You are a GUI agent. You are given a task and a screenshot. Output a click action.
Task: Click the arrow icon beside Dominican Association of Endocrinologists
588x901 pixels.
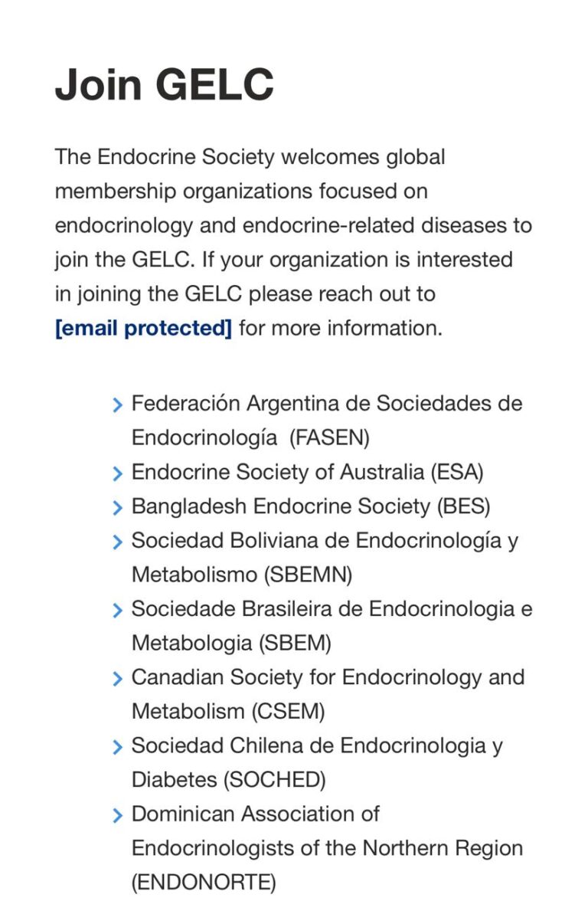point(117,815)
